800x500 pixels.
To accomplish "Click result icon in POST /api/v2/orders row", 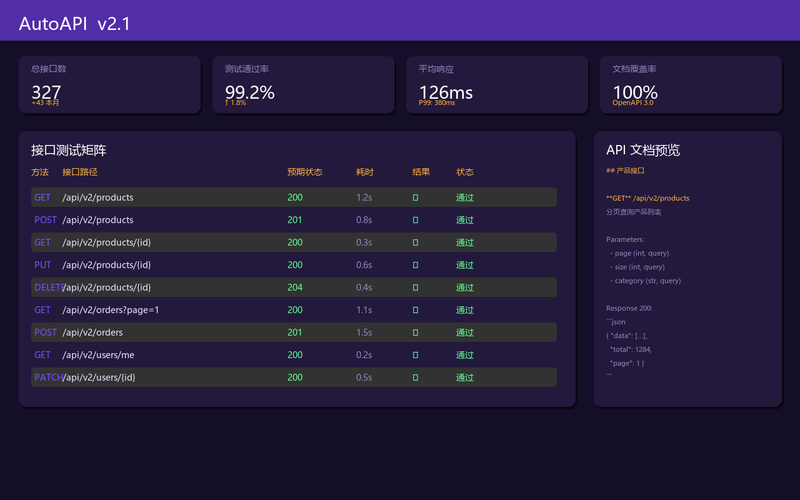I will (x=415, y=332).
